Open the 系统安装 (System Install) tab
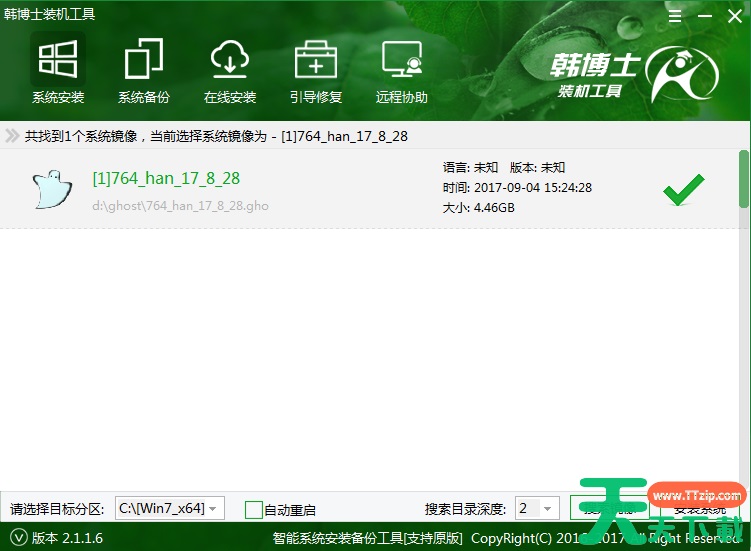Image resolution: width=751 pixels, height=551 pixels. 58,70
